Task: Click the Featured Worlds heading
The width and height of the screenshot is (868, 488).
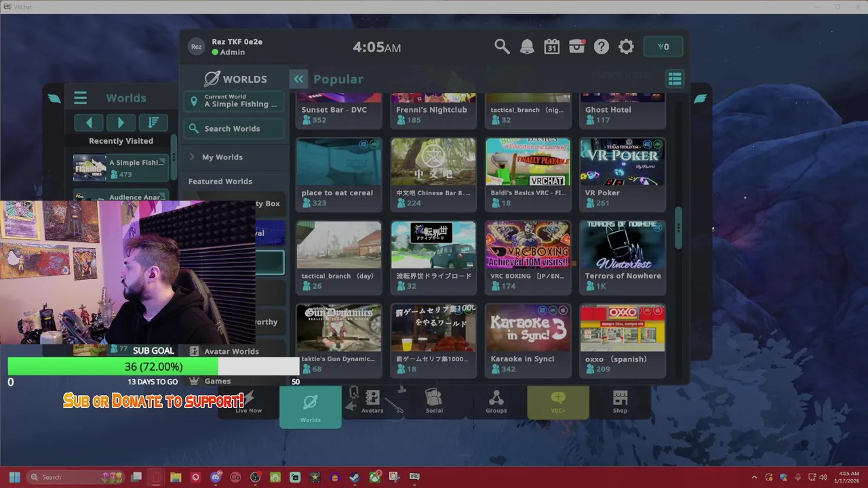Action: [x=220, y=182]
